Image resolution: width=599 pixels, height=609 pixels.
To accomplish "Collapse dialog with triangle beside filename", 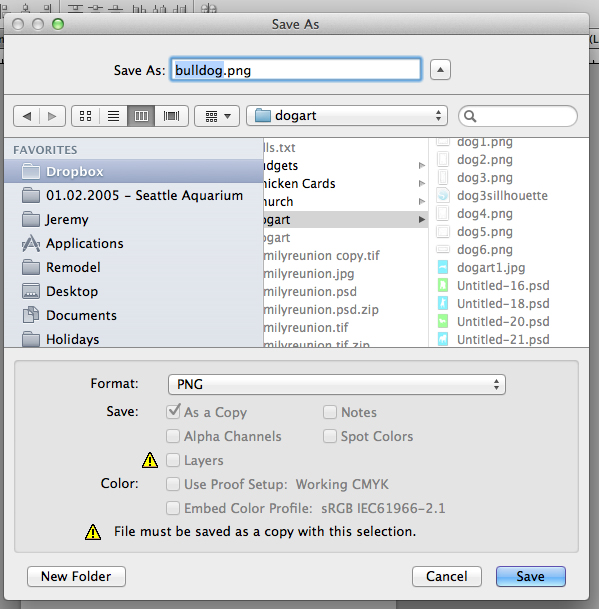I will [440, 70].
